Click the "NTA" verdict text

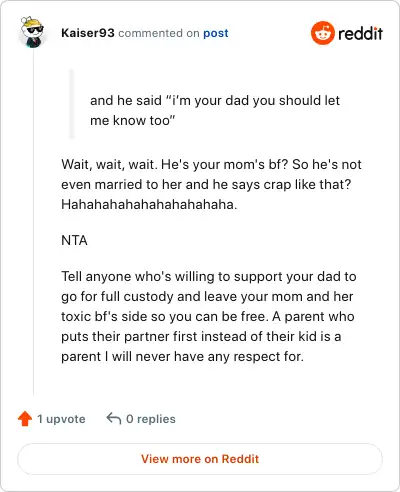[x=74, y=240]
